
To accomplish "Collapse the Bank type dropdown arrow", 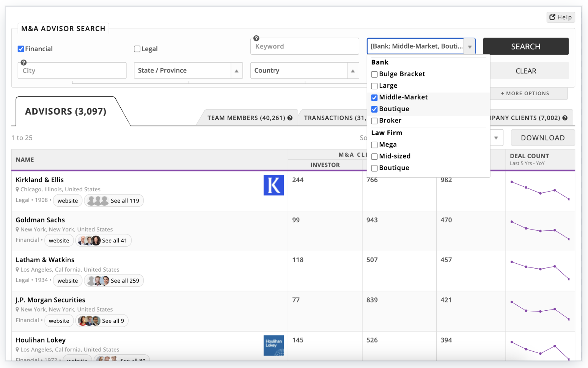I will [470, 47].
